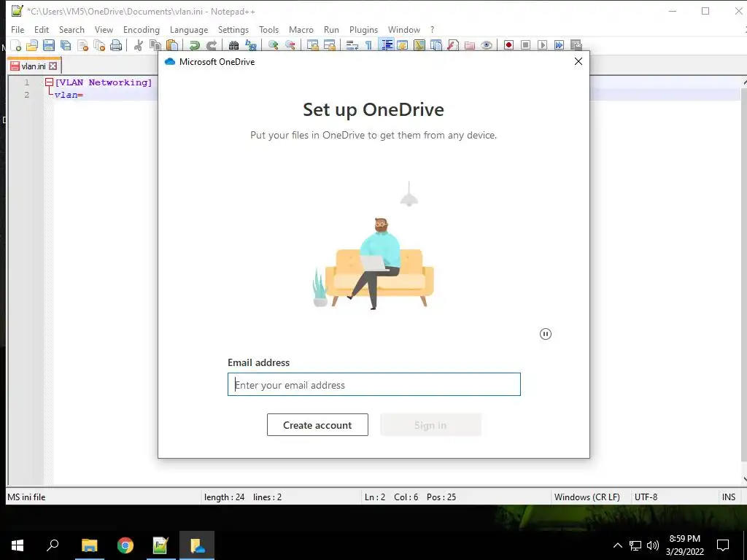
Task: Click the Close All toolbar icon
Action: (x=99, y=45)
